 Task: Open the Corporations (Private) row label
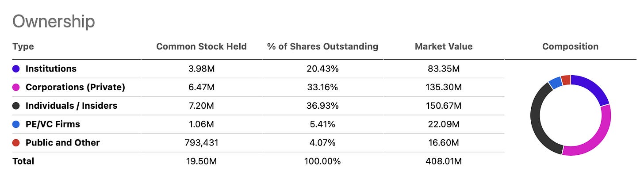click(x=75, y=88)
